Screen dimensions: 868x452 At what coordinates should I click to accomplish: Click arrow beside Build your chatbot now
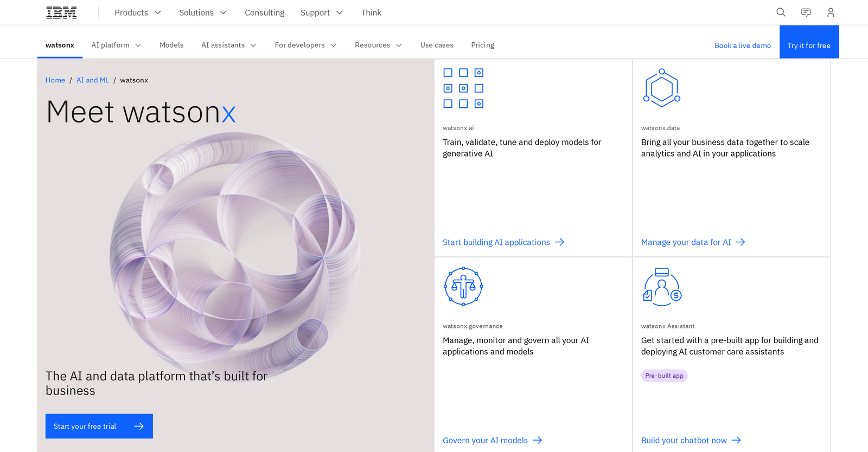(x=736, y=440)
